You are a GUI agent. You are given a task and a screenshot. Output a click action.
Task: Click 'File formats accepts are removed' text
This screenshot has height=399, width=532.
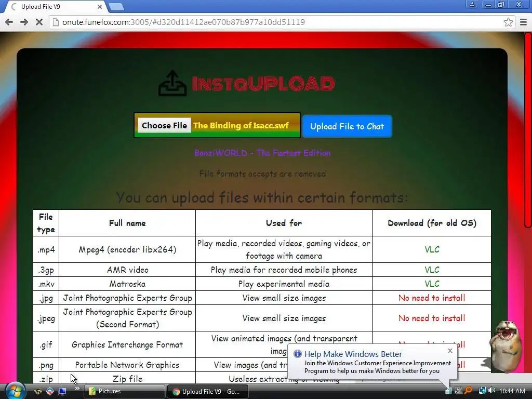point(262,174)
